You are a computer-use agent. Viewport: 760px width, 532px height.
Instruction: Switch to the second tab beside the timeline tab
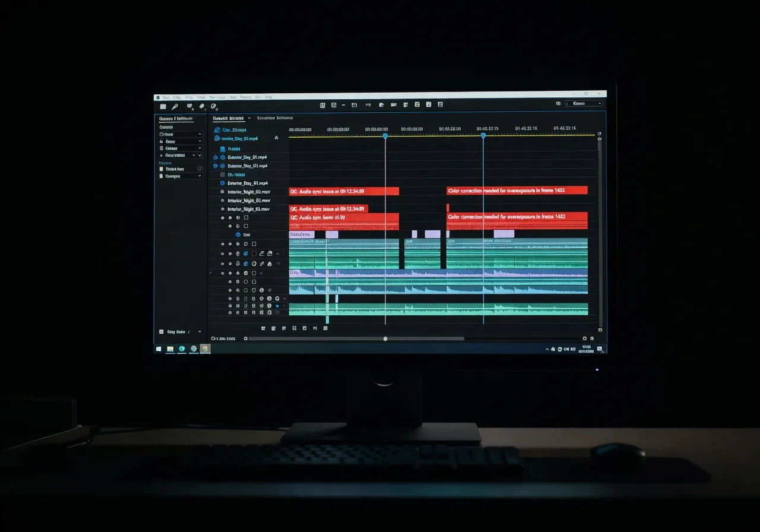[275, 118]
